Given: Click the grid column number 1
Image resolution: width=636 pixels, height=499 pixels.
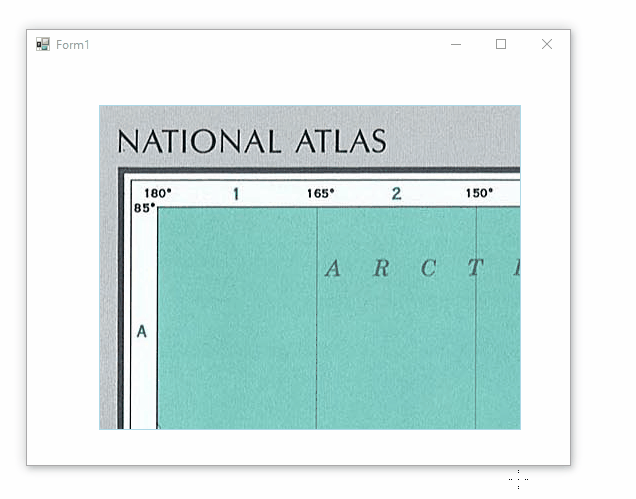Looking at the screenshot, I should [236, 194].
